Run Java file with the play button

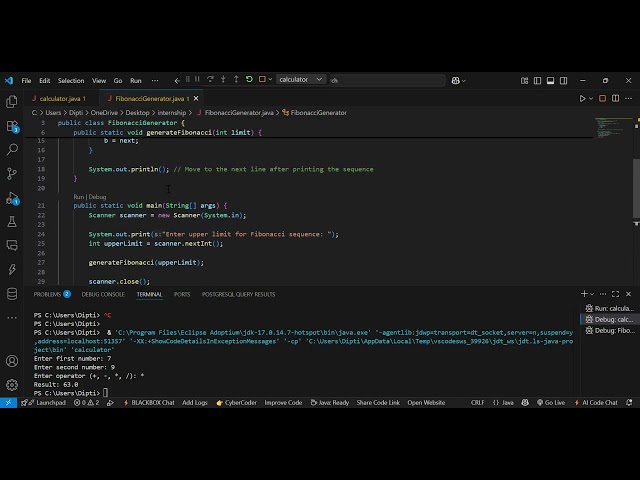[582, 98]
